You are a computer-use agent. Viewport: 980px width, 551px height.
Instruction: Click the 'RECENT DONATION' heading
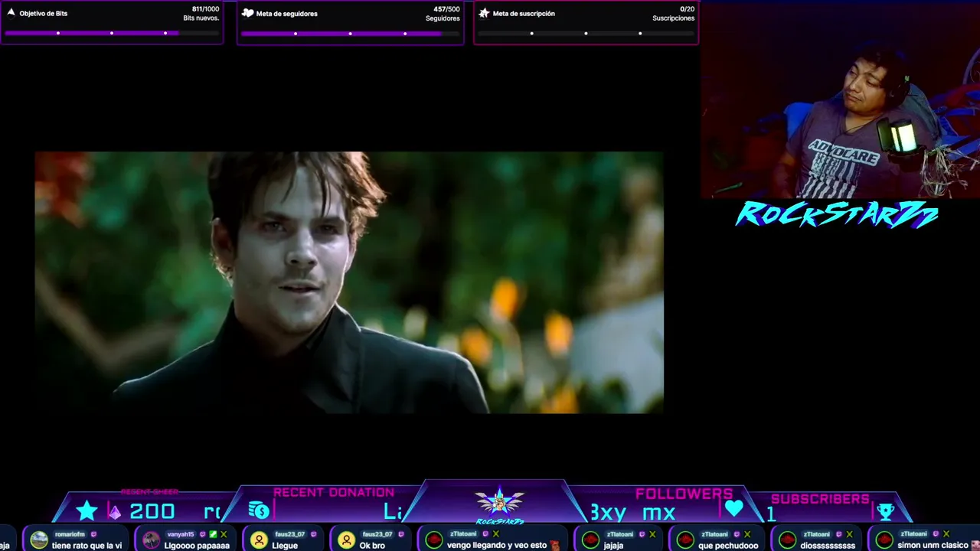tap(334, 492)
